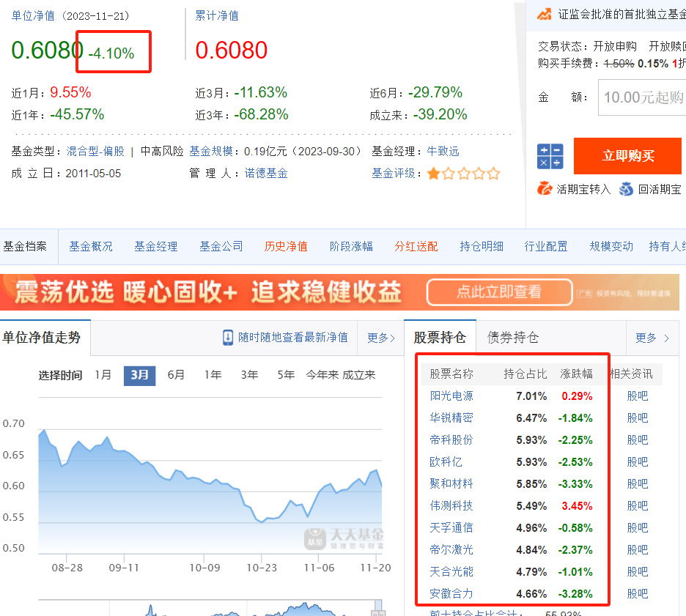Screen dimensions: 686x616
Task: Open the 欧科亿 stock link
Action: tap(446, 462)
